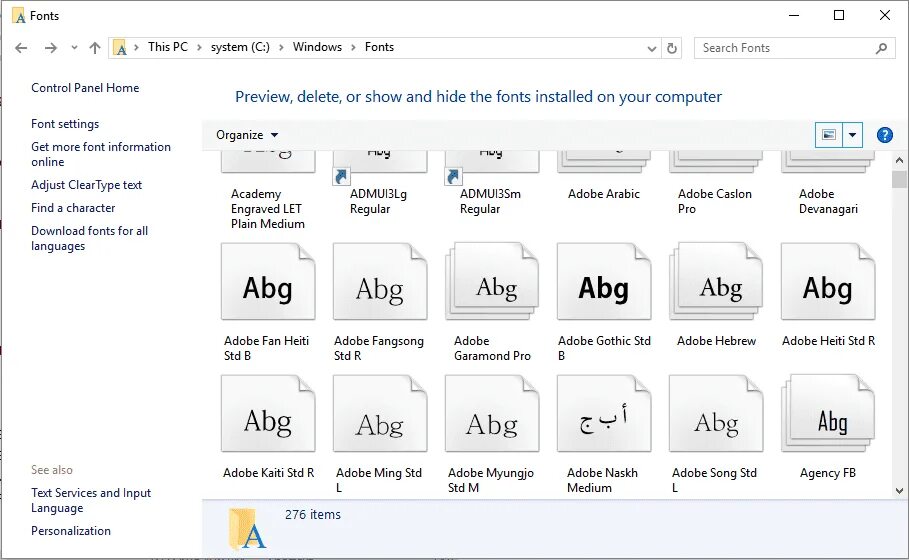
Task: Open Text Services and Input Language link
Action: [x=91, y=500]
